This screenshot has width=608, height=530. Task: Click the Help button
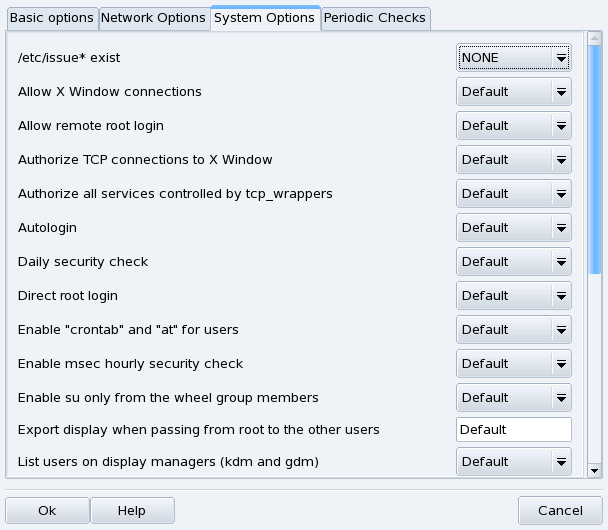pos(132,511)
